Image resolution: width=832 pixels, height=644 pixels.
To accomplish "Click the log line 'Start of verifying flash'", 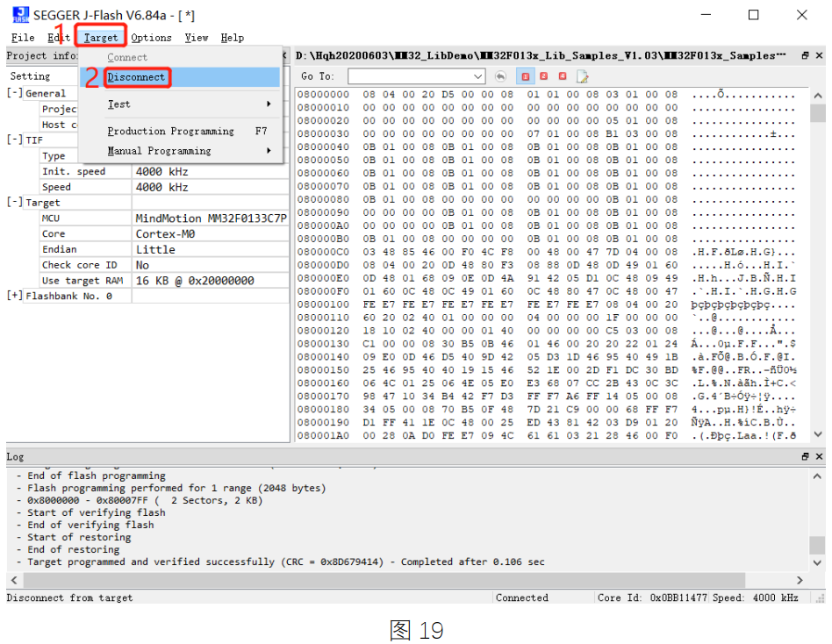I will [96, 512].
